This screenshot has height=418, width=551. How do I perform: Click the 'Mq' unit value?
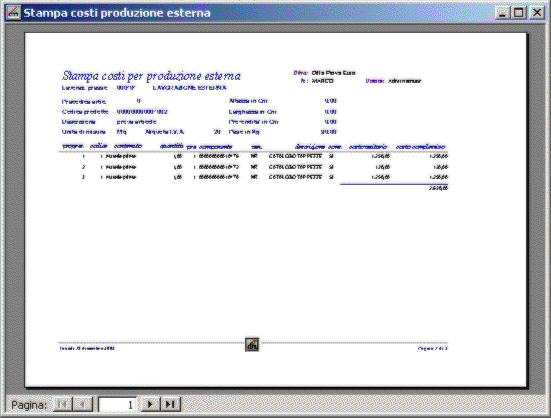(x=122, y=132)
